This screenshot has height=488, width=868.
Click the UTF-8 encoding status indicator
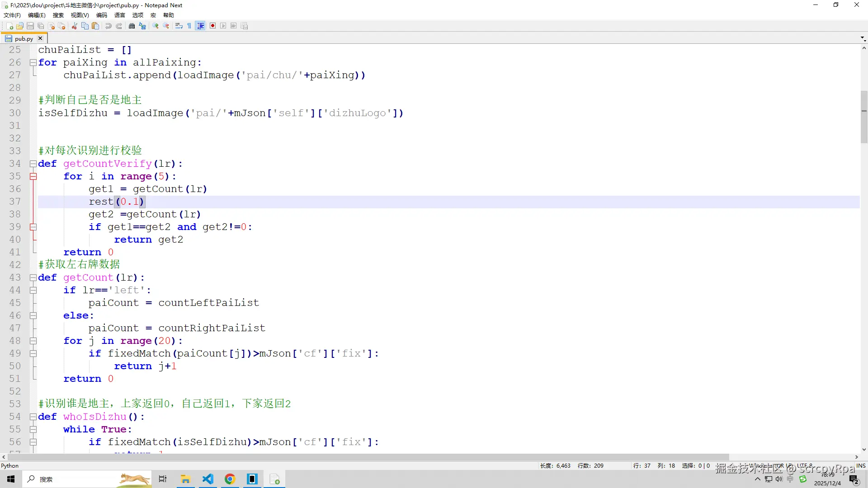[805, 465]
